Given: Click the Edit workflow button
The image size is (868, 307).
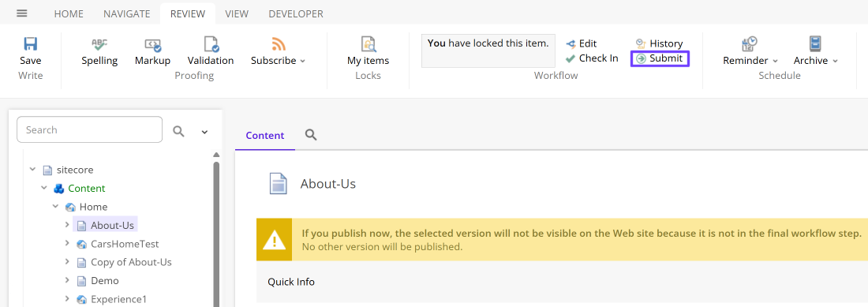Looking at the screenshot, I should (582, 43).
